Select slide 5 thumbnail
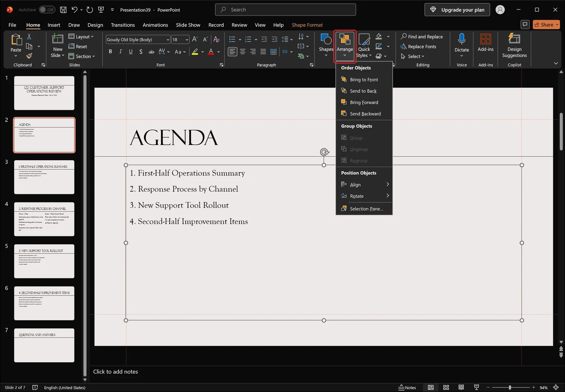 [x=44, y=261]
